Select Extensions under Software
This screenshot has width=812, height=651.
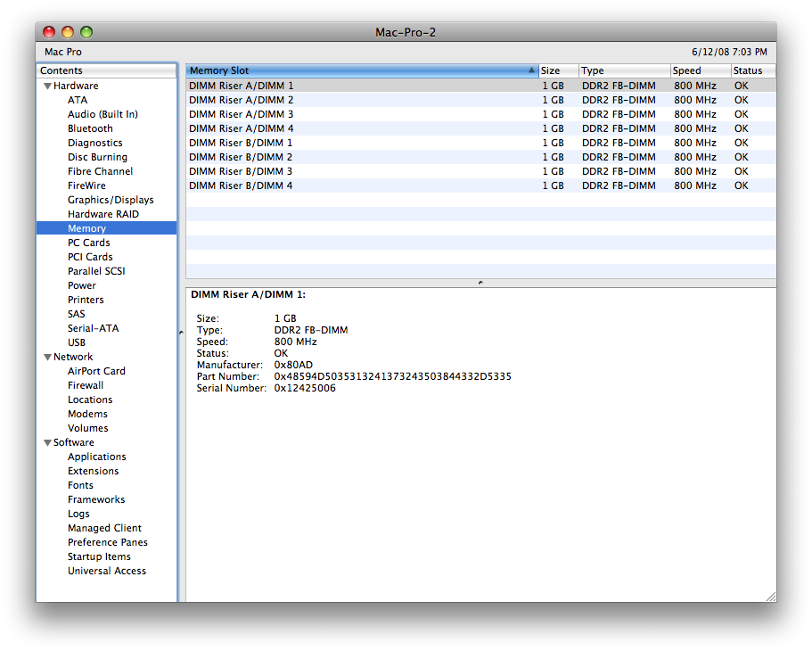94,471
